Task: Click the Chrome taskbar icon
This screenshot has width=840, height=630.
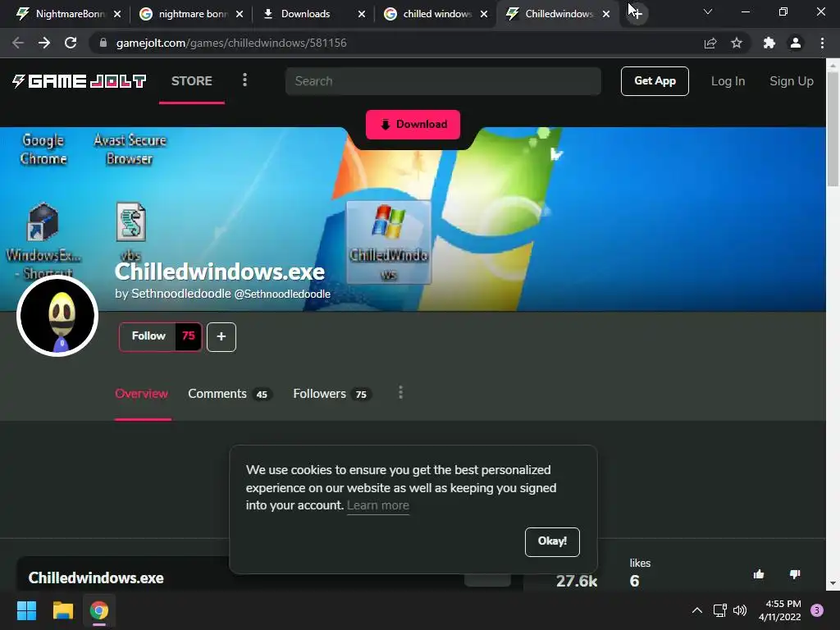Action: pos(99,610)
